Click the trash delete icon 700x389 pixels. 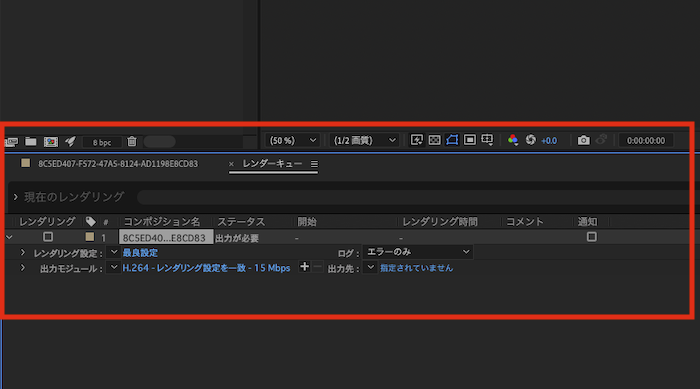coord(132,142)
